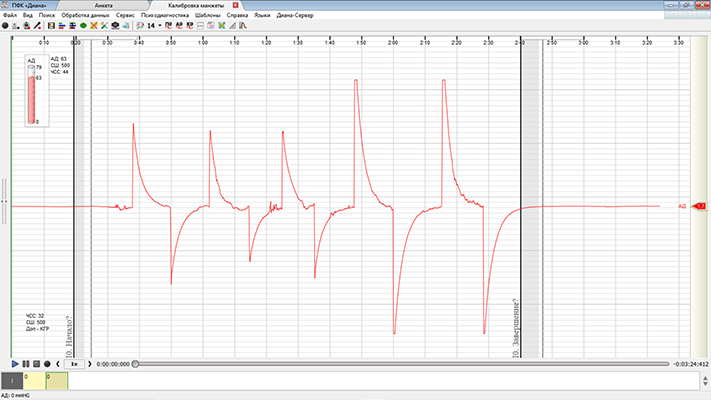This screenshot has width=711, height=400.
Task: Click the gray horizontal lines toolbar icon
Action: coord(200,26)
